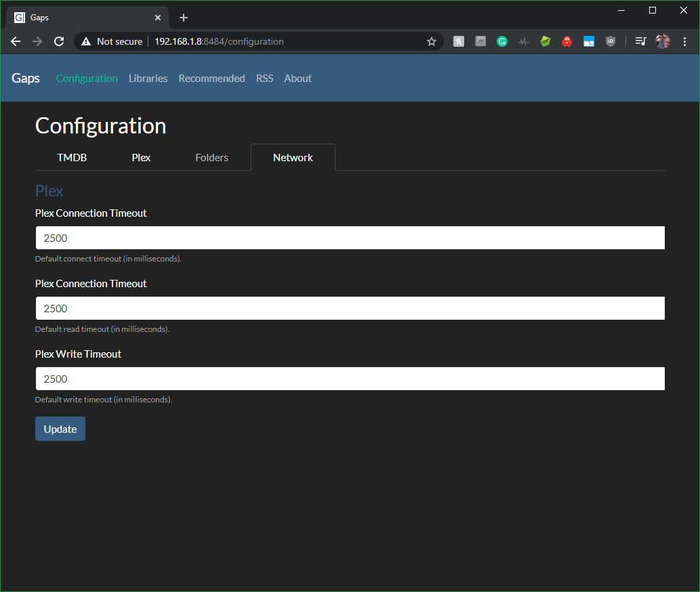Screen dimensions: 700x592
Task: Open the uBlock Origin shield icon
Action: coord(611,41)
